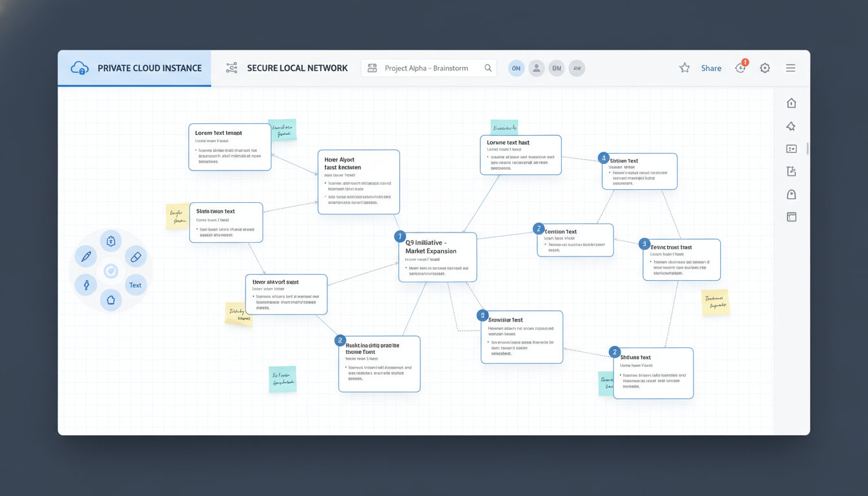
Task: Click the pin icon in the right sidebar
Action: pos(791,127)
